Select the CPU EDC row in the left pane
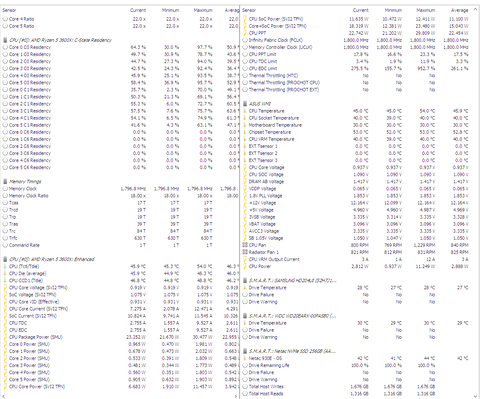Screen dimensions: 480x399 [x=120, y=330]
